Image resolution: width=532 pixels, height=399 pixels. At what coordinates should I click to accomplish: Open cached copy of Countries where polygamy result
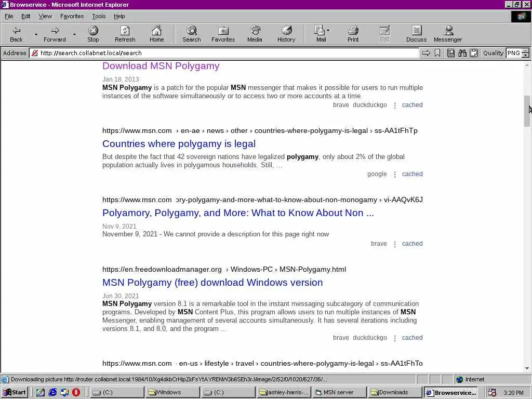click(412, 174)
